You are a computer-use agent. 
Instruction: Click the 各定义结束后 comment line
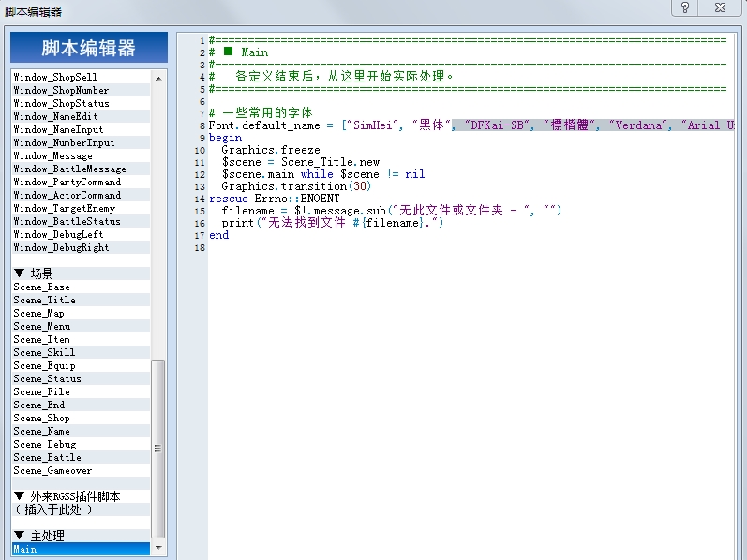pos(332,76)
